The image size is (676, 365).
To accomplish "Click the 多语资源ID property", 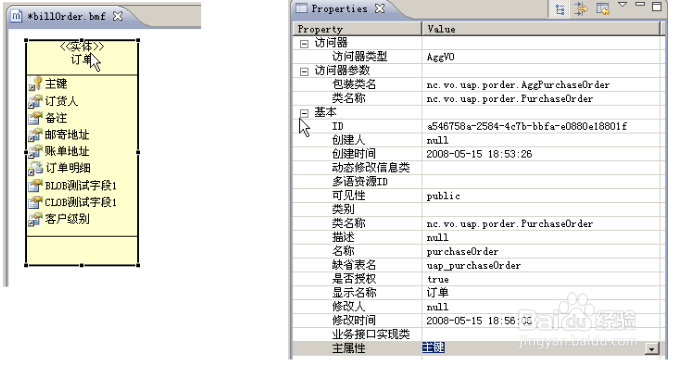I will (360, 181).
